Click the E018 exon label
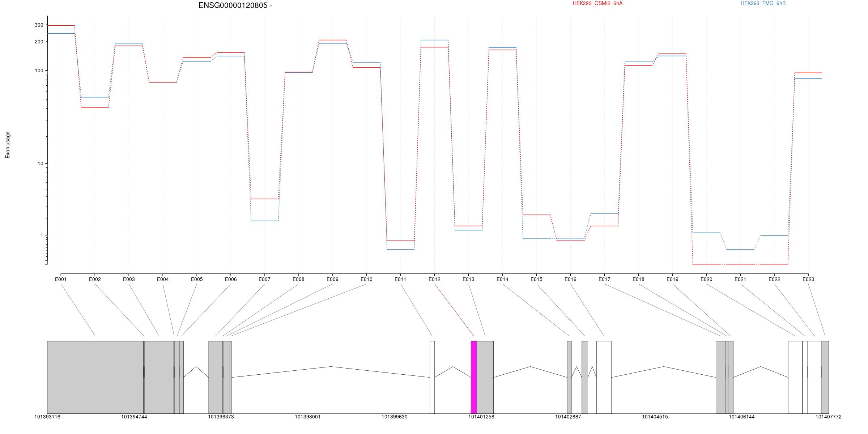 pyautogui.click(x=638, y=279)
